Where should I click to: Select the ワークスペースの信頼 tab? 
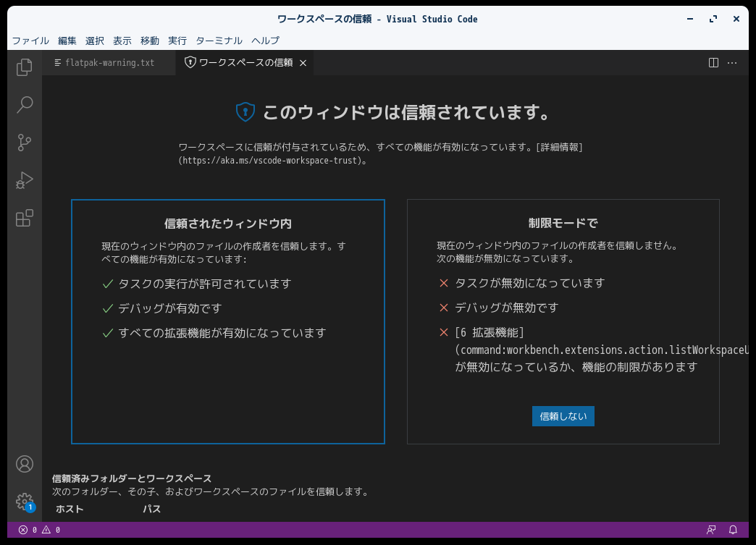[x=245, y=63]
